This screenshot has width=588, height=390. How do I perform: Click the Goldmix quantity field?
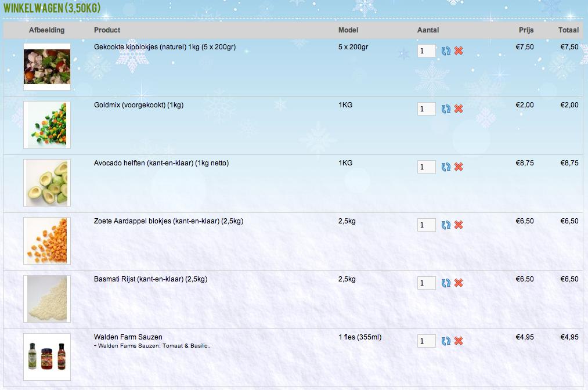click(426, 109)
